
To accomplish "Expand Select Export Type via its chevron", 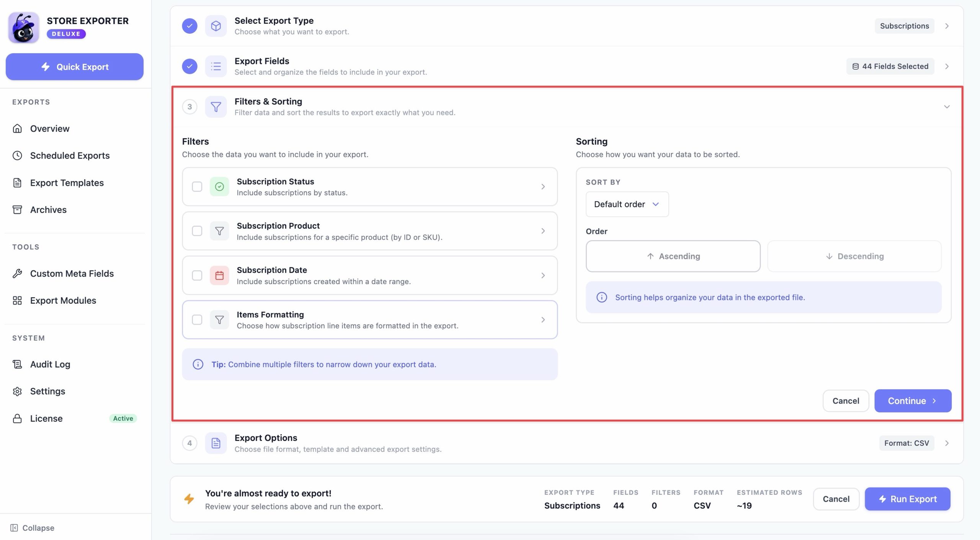I will click(x=947, y=26).
